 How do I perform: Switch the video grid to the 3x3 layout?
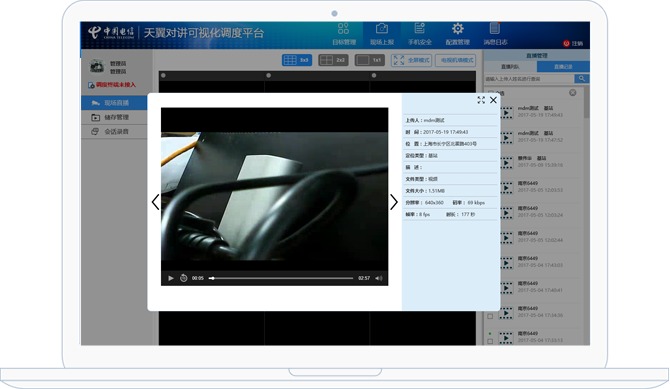297,60
